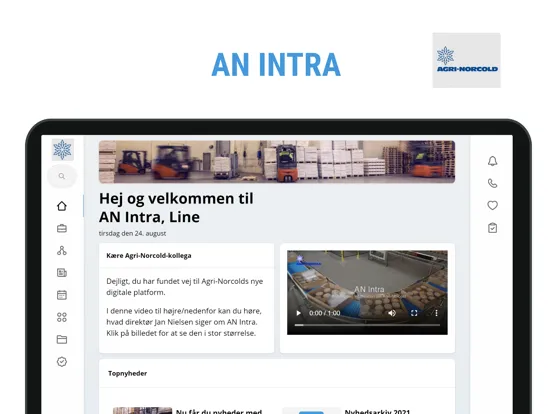Open the calendar icon in sidebar
The width and height of the screenshot is (552, 414).
tap(62, 295)
